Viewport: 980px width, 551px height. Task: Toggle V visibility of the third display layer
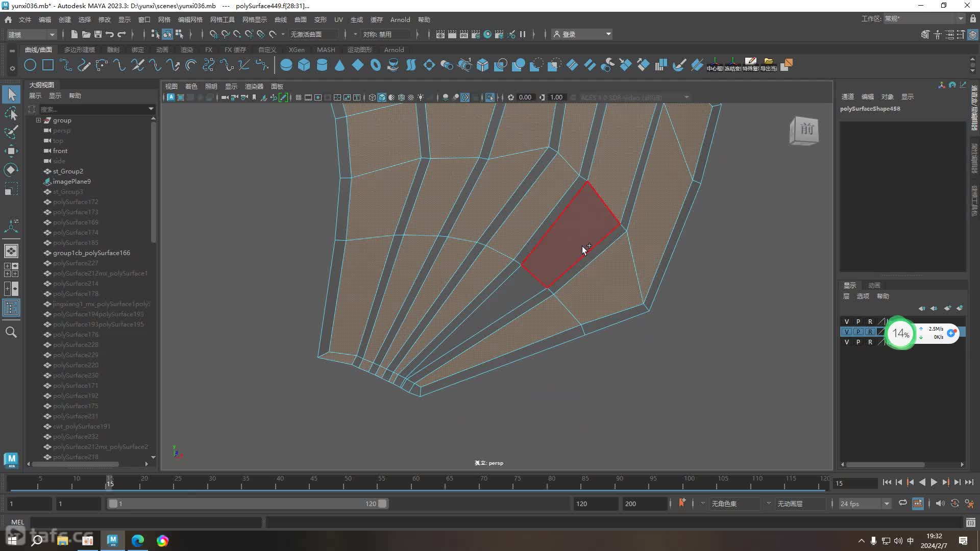coord(847,342)
